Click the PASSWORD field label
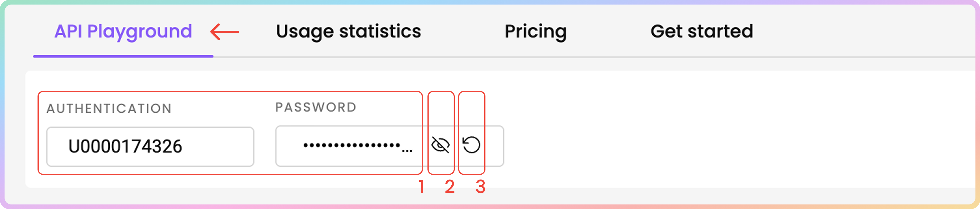This screenshot has height=209, width=980. coord(316,108)
